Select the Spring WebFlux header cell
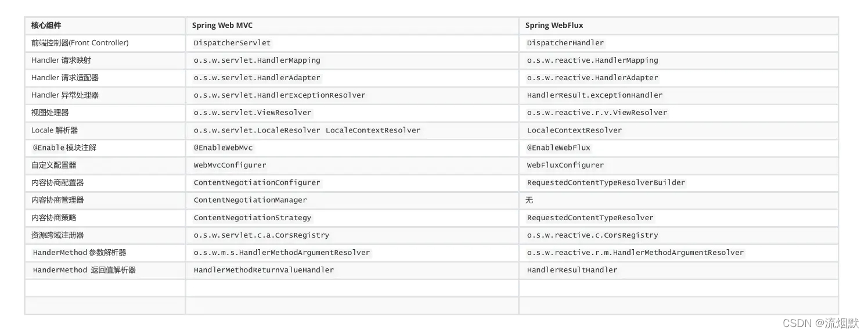Viewport: 868px width, 334px height. coord(679,26)
